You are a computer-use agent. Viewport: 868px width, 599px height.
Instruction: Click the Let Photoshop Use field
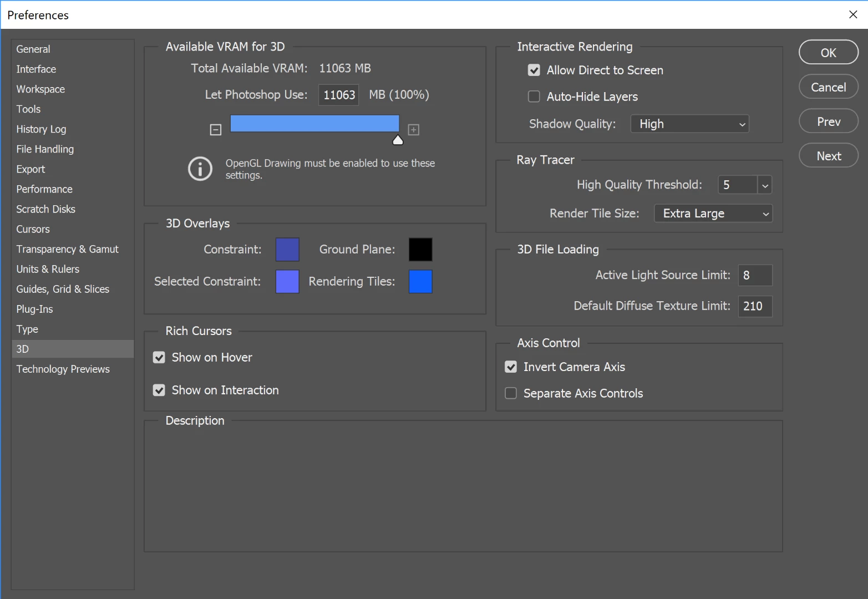pyautogui.click(x=338, y=95)
